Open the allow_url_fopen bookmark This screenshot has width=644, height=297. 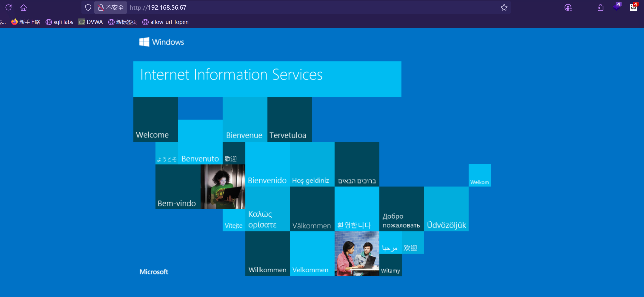click(x=165, y=22)
